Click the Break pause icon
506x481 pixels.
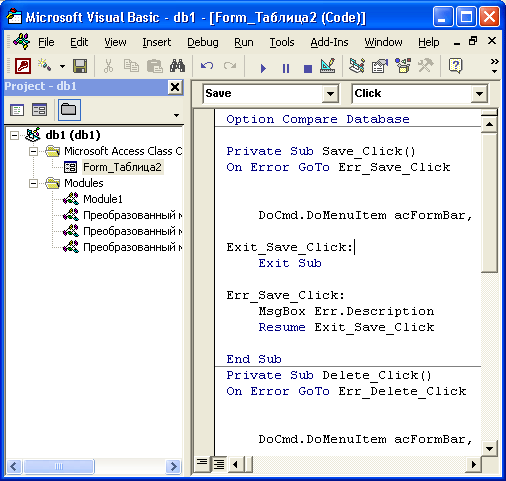286,68
